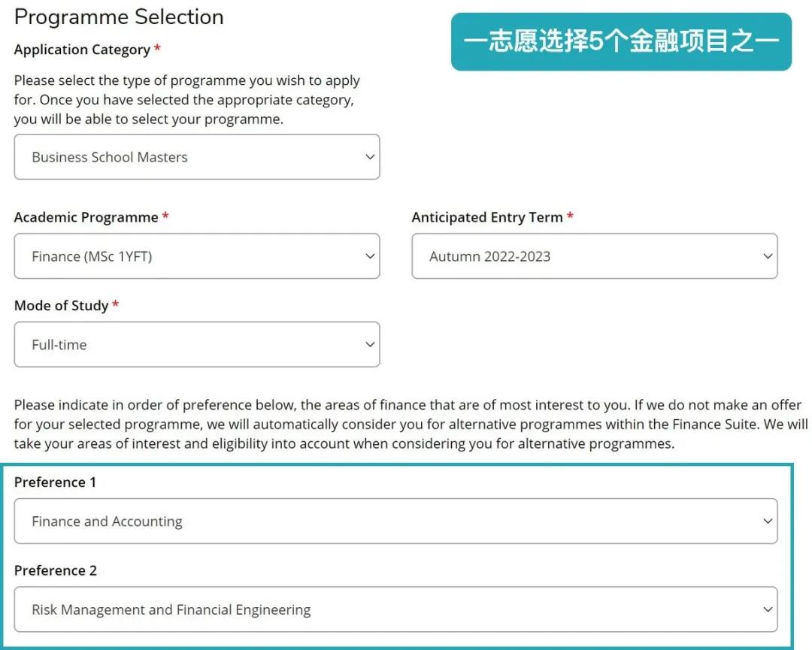Click the Preference 2 label text
Viewport: 812px width, 650px height.
(x=55, y=570)
